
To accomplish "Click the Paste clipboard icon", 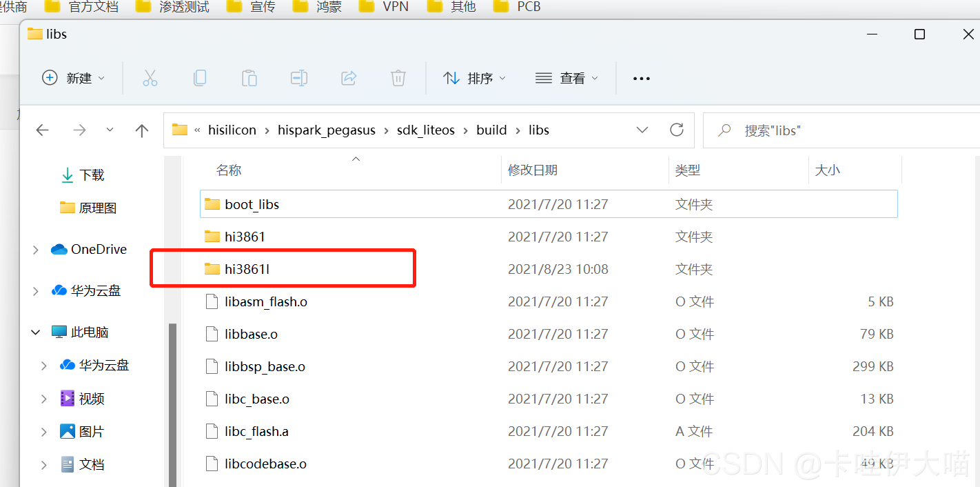I will point(249,78).
